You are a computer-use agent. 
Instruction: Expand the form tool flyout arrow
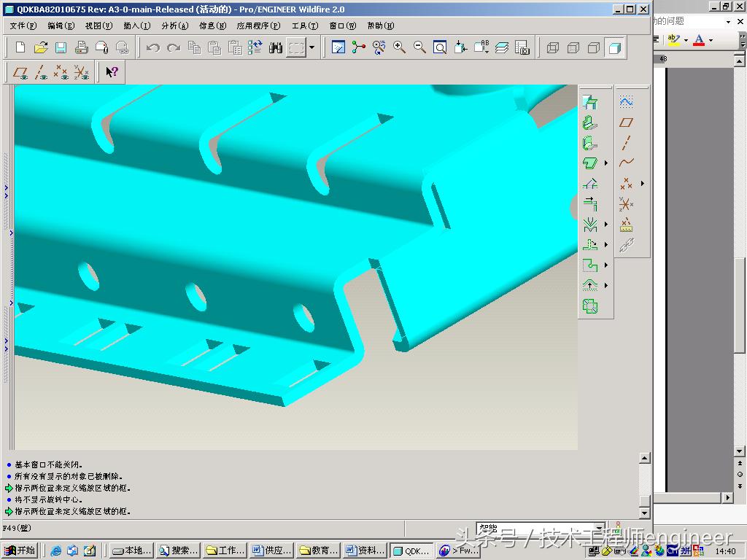(606, 285)
